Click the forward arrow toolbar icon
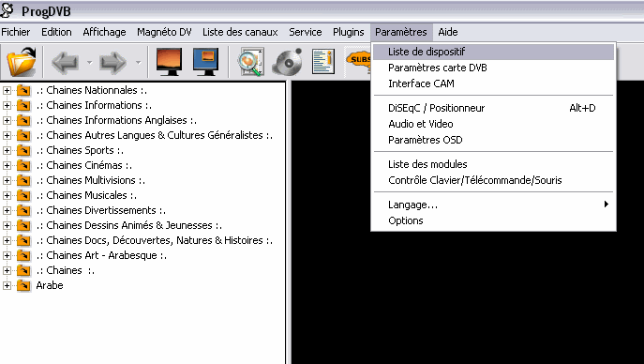 coord(113,63)
